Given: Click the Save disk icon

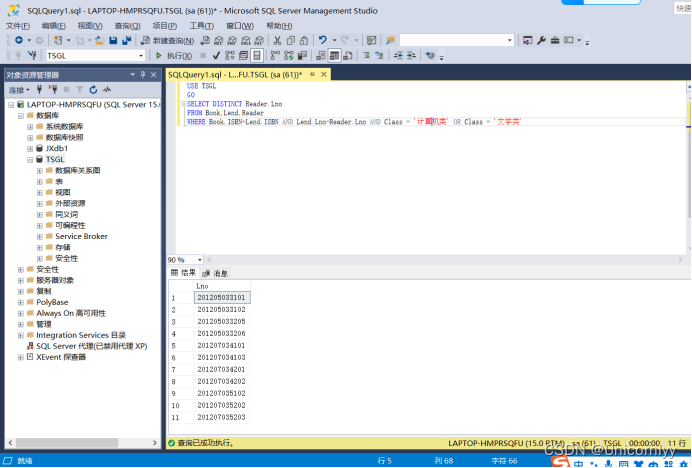Looking at the screenshot, I should click(x=113, y=41).
